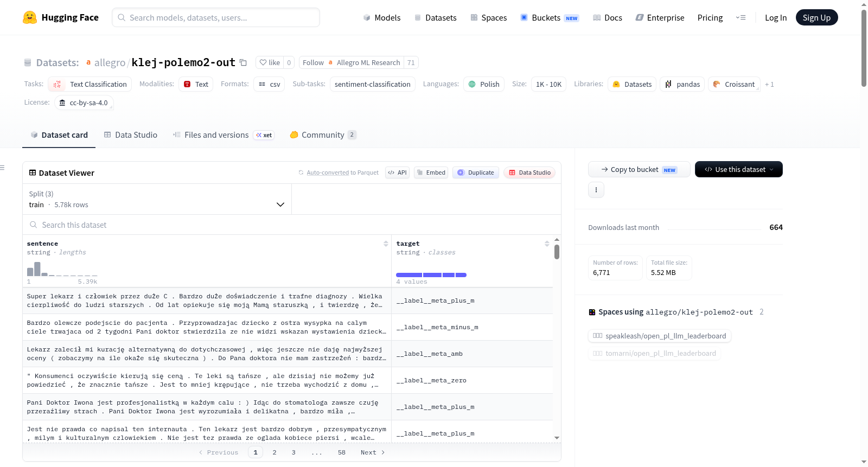The height and width of the screenshot is (467, 868).
Task: Click the Embed button
Action: click(x=431, y=172)
